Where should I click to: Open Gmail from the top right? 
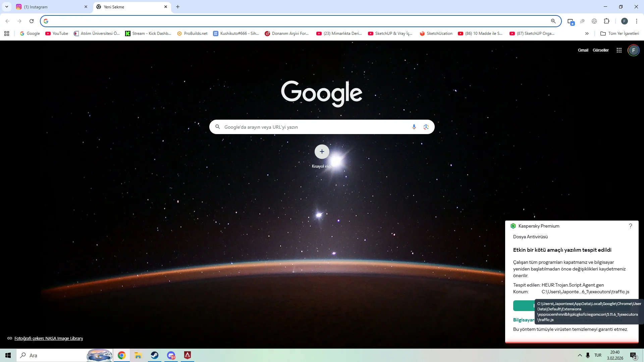tap(583, 50)
